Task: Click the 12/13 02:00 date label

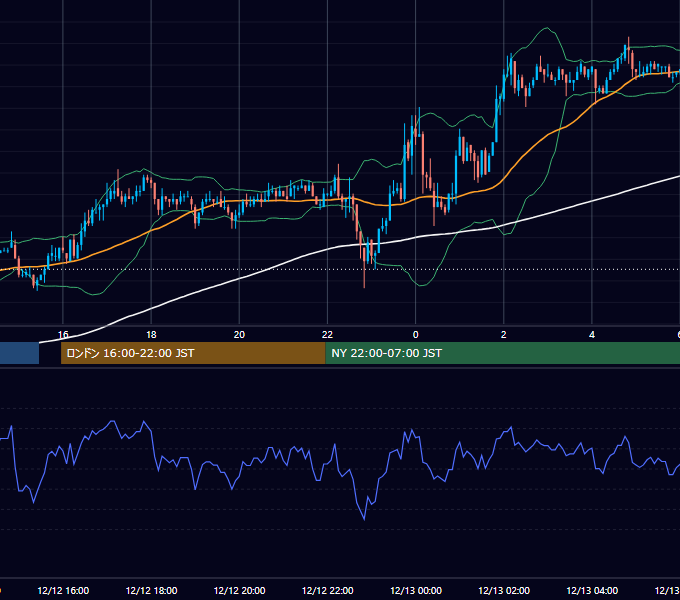Action: pos(504,590)
